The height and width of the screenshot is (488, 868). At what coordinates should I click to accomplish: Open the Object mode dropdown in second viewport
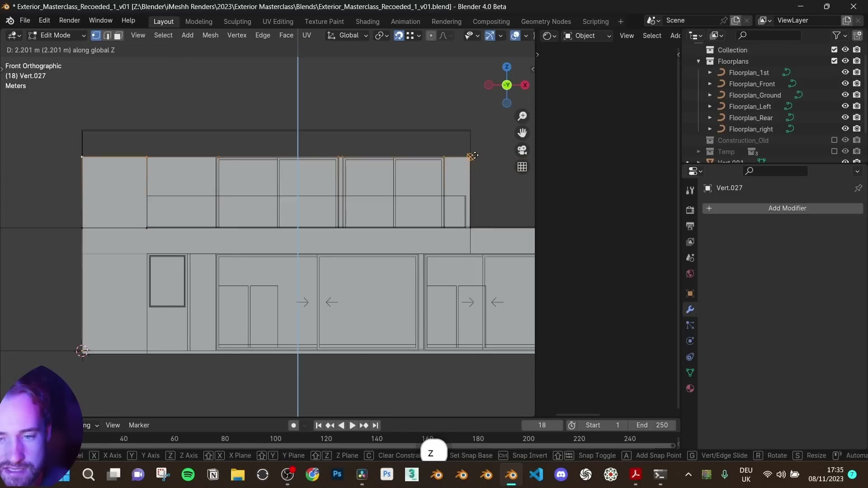pyautogui.click(x=587, y=36)
